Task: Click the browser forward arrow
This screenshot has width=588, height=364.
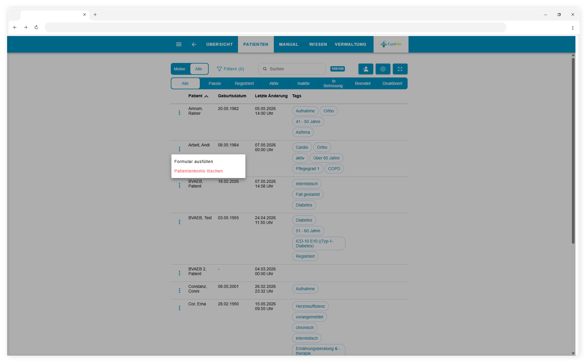Action: tap(25, 27)
